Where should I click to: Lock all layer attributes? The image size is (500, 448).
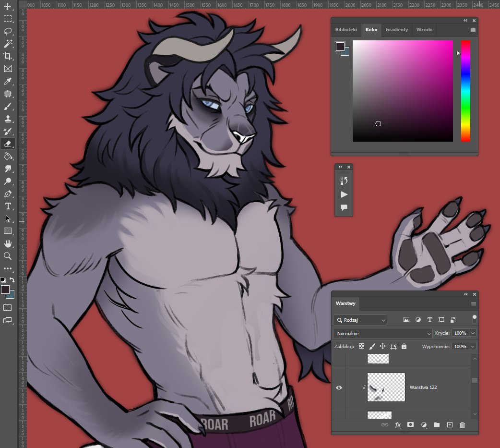(404, 346)
